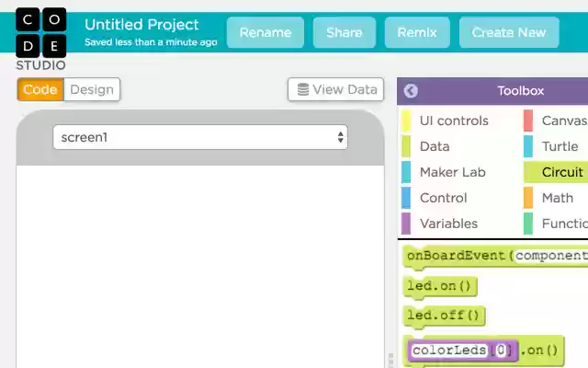Click the onBoardEvent block
Viewport: 588px width, 368px height.
496,255
